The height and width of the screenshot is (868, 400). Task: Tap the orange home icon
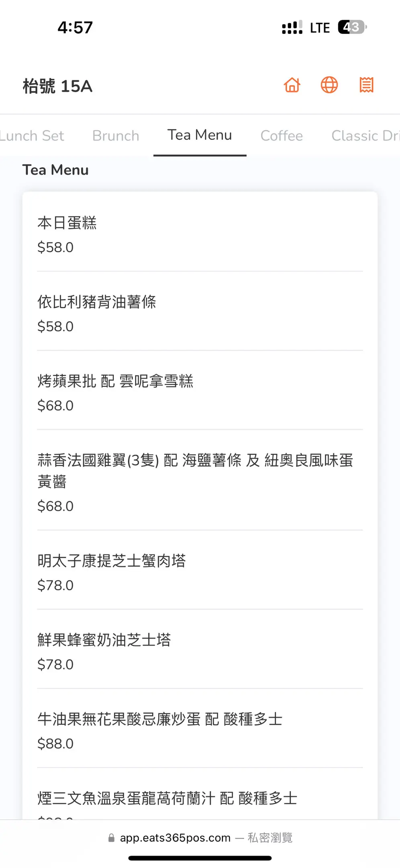292,85
